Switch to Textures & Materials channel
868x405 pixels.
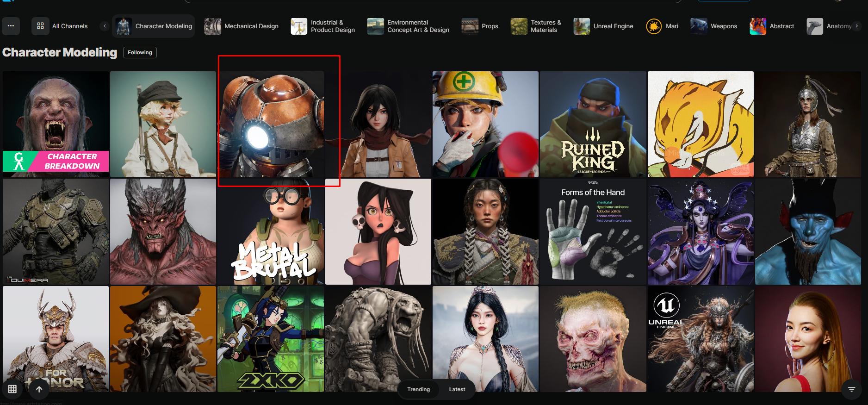tap(537, 26)
